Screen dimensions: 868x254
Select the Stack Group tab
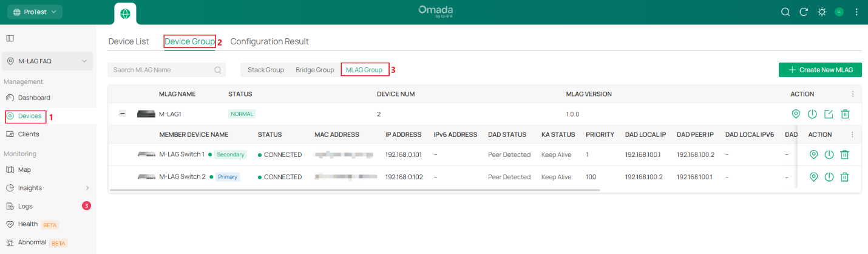click(266, 70)
